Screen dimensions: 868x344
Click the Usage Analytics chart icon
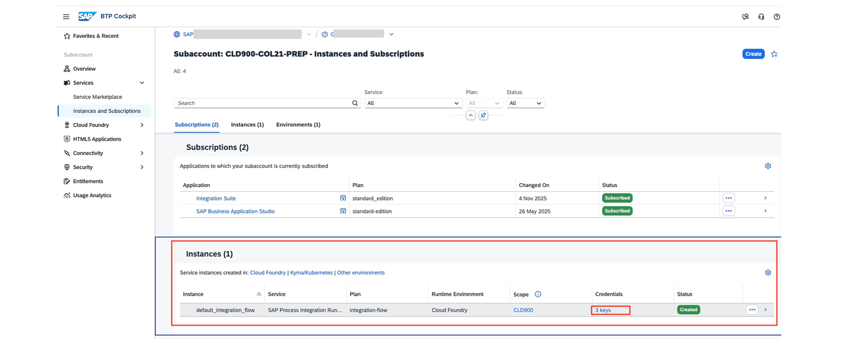pos(67,196)
